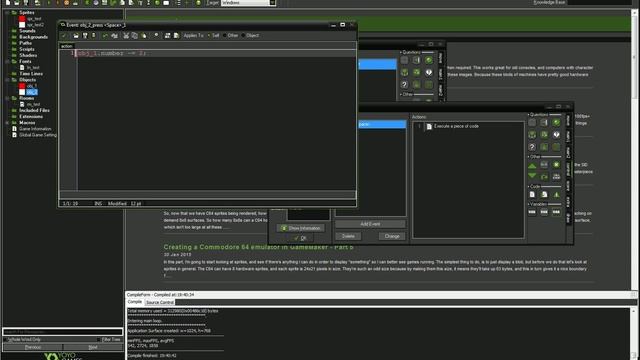Select spr_test2 sprite in resource tree
This screenshot has height=360, width=640.
(35, 25)
